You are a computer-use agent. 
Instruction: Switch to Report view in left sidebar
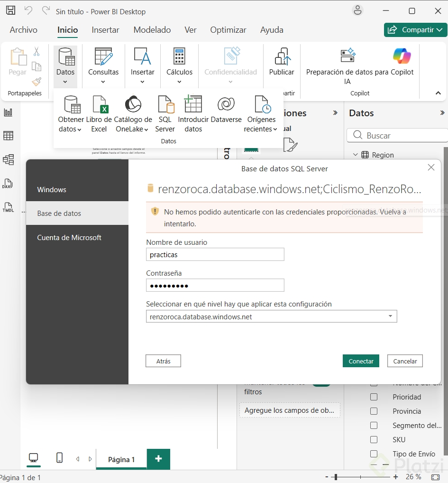coord(9,112)
